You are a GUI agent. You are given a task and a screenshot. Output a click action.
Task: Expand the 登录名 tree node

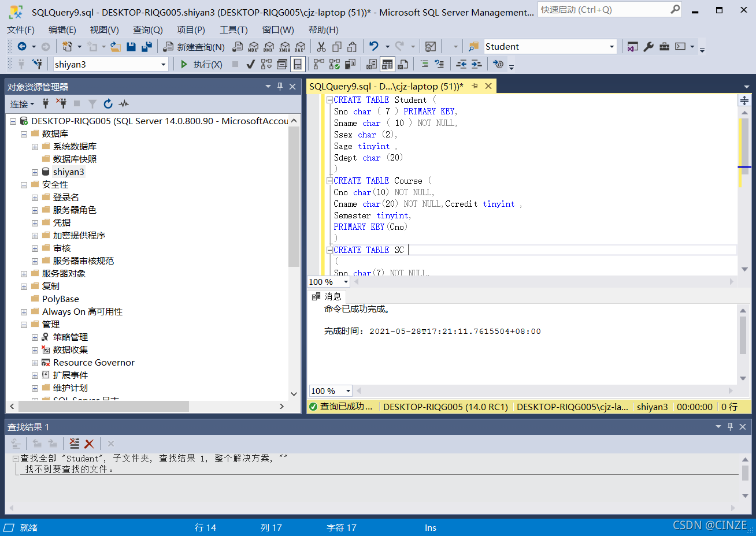[x=35, y=198]
